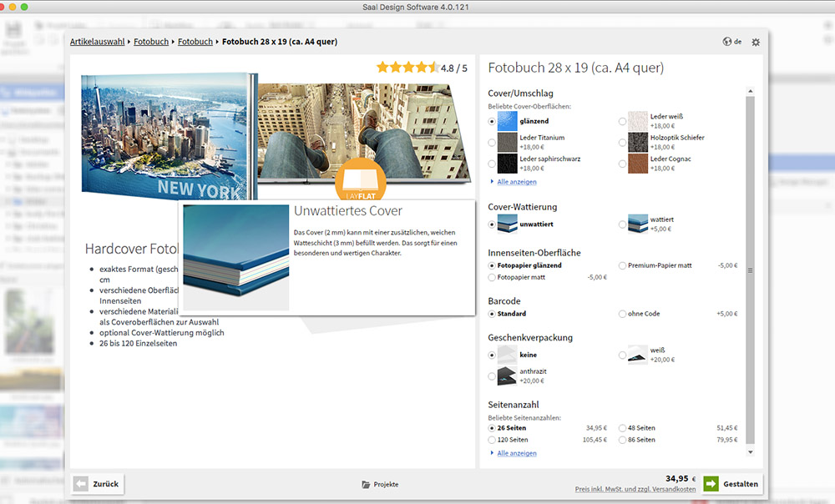Click the star rating 4.8 / 5
This screenshot has width=835, height=504.
coord(422,68)
